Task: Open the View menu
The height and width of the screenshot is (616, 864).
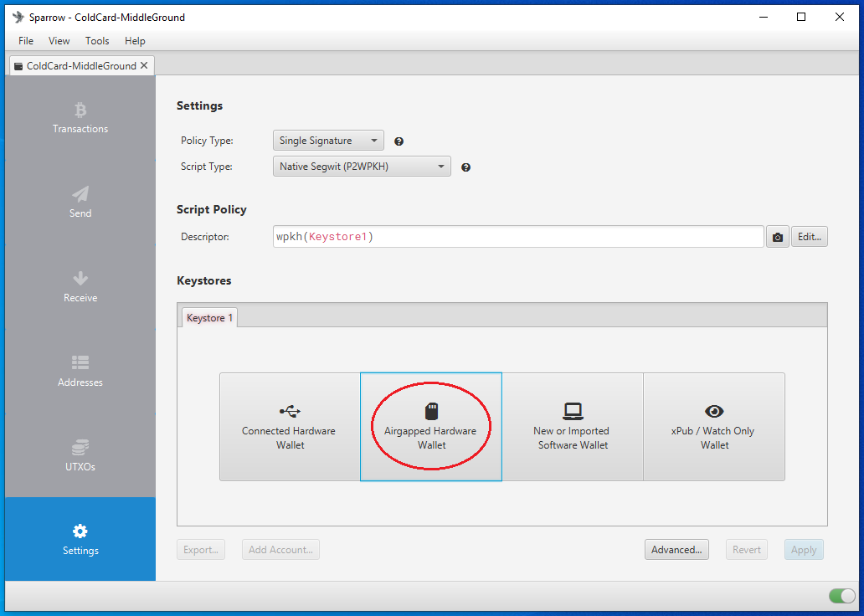Action: point(59,41)
